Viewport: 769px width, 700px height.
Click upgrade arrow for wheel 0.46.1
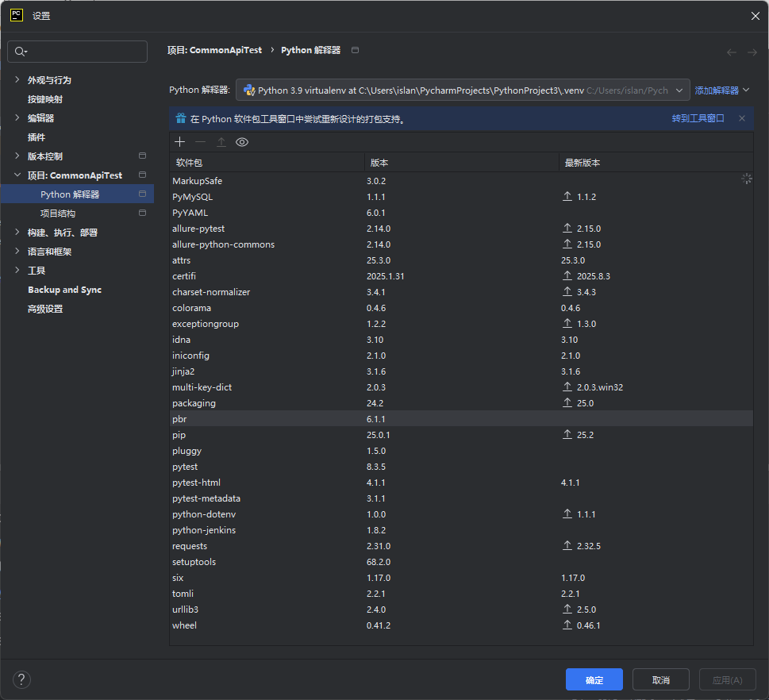[567, 625]
